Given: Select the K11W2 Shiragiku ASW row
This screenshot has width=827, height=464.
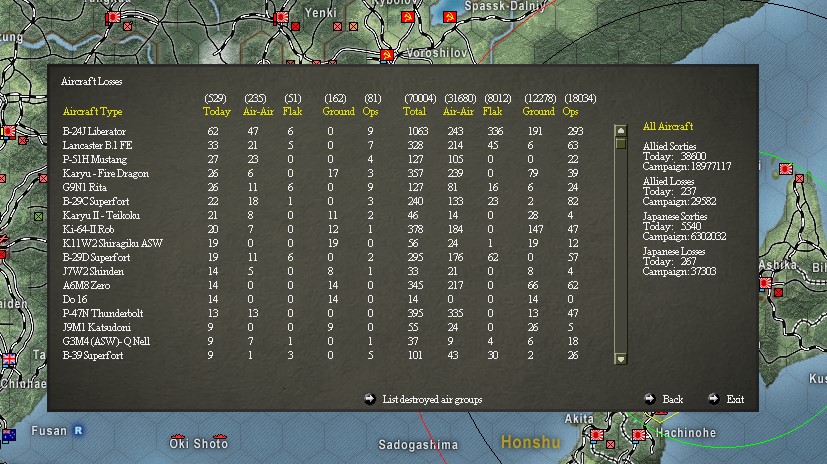Looking at the screenshot, I should pyautogui.click(x=323, y=243).
